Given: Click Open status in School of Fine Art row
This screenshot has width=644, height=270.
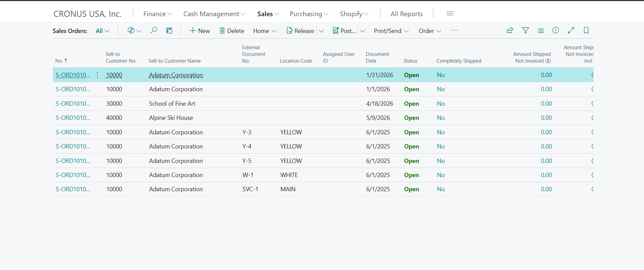Looking at the screenshot, I should (x=411, y=104).
